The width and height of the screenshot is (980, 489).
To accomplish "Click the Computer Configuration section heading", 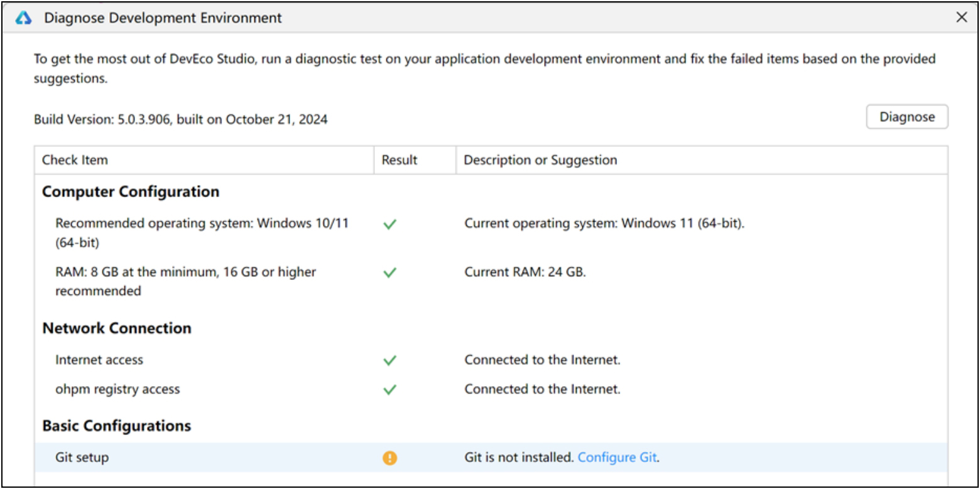I will pyautogui.click(x=131, y=192).
